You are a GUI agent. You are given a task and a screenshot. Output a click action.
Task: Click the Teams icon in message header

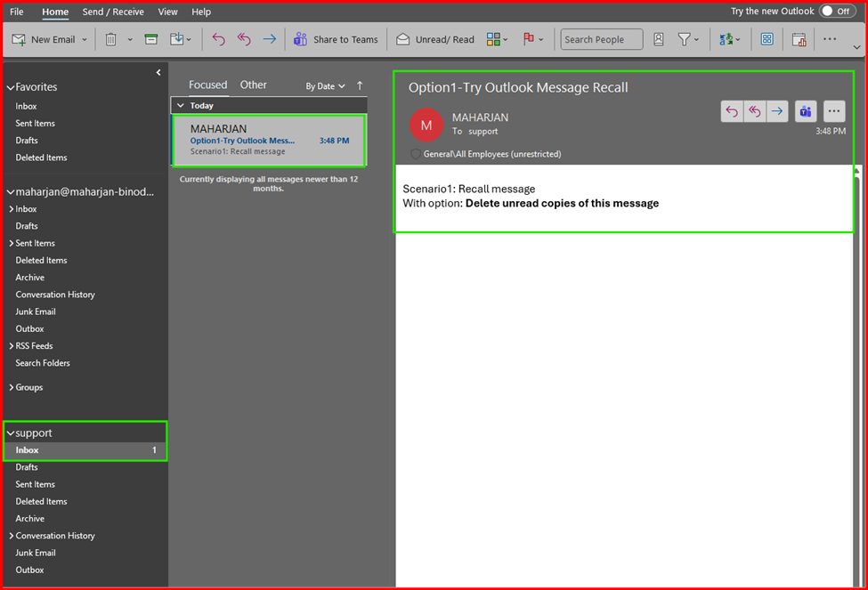click(807, 111)
